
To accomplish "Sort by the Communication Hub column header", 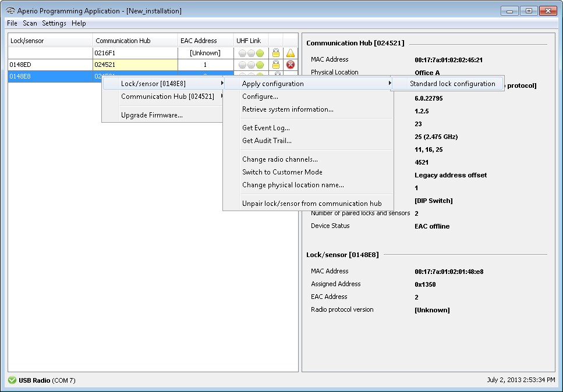I will [135, 41].
